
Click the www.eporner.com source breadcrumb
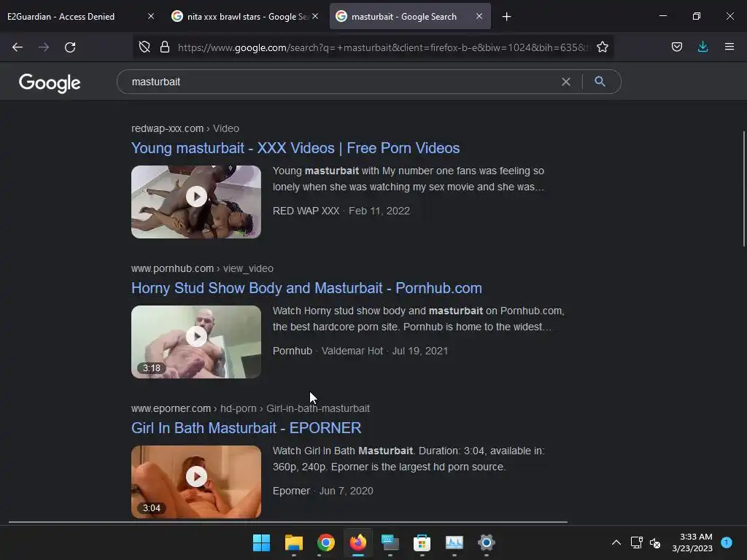pos(251,408)
